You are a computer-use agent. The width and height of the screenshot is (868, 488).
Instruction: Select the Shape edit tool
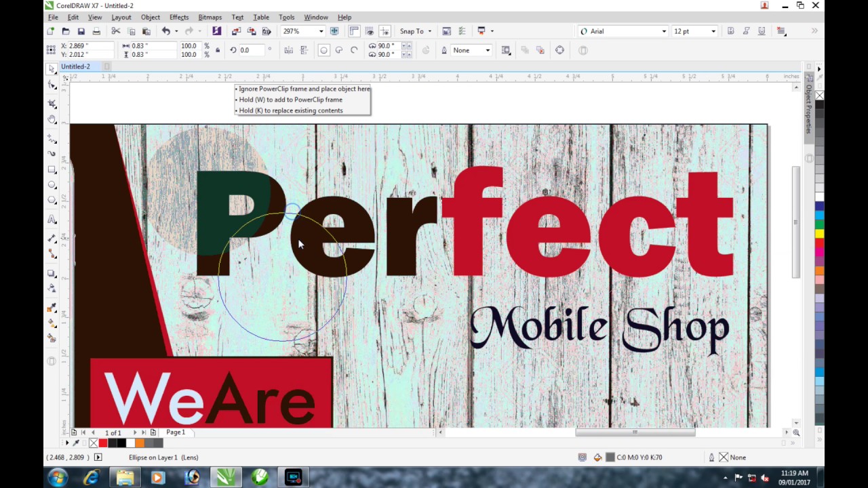(x=52, y=85)
